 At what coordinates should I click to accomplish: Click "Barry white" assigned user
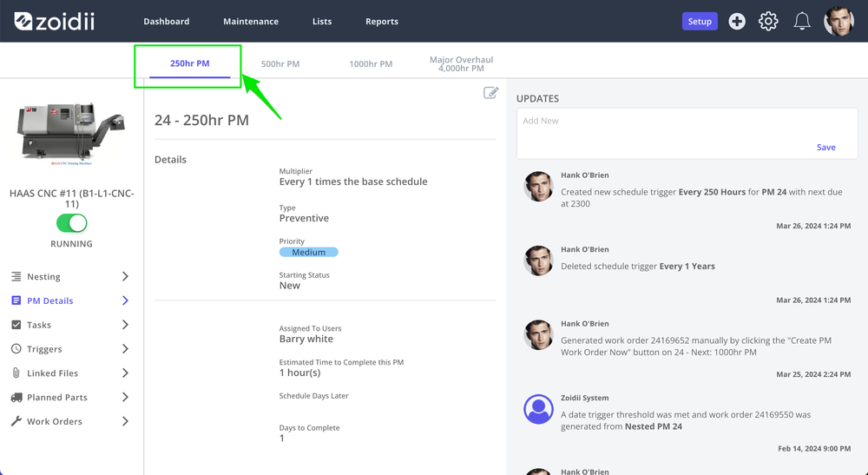click(306, 339)
